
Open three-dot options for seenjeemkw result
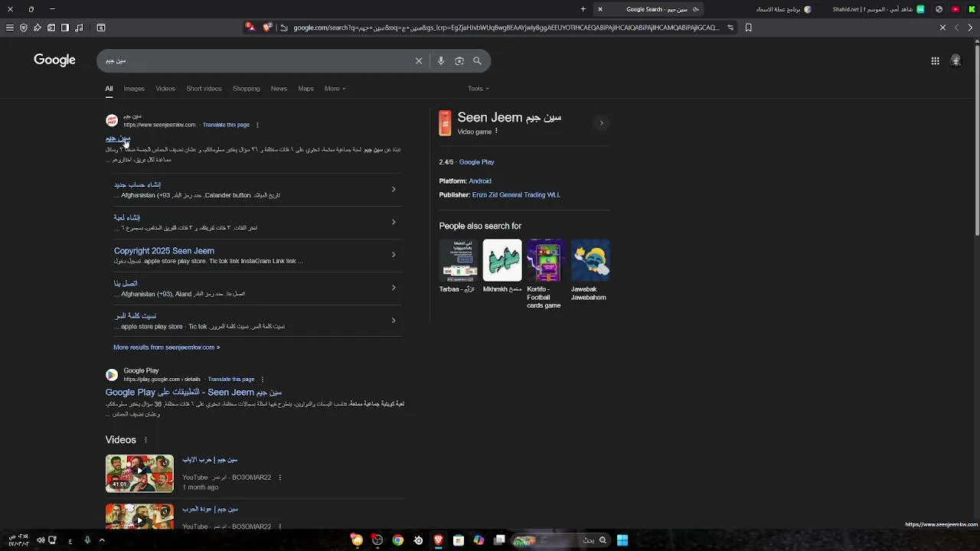[x=257, y=125]
